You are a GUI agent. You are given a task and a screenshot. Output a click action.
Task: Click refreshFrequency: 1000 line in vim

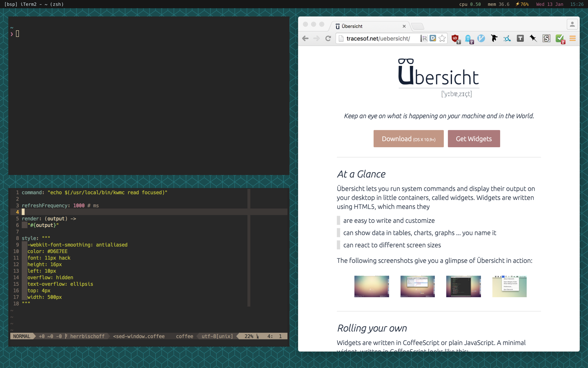click(60, 205)
